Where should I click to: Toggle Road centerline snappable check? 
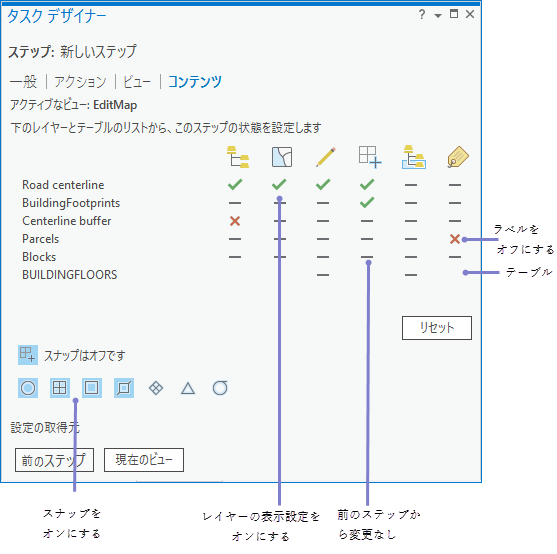[x=367, y=185]
